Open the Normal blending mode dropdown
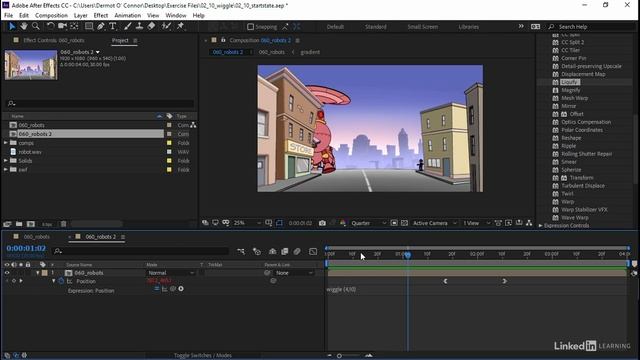The image size is (640, 360). coord(171,273)
